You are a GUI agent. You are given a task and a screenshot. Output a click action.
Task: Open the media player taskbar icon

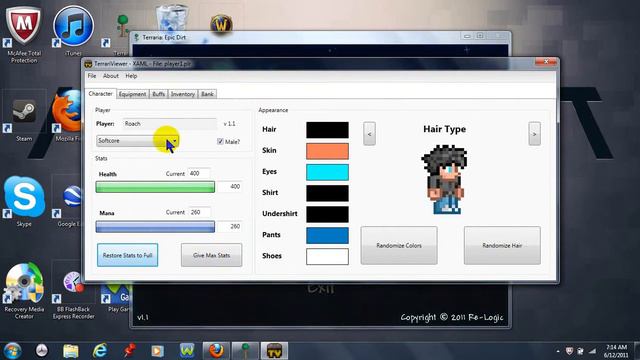(158, 351)
